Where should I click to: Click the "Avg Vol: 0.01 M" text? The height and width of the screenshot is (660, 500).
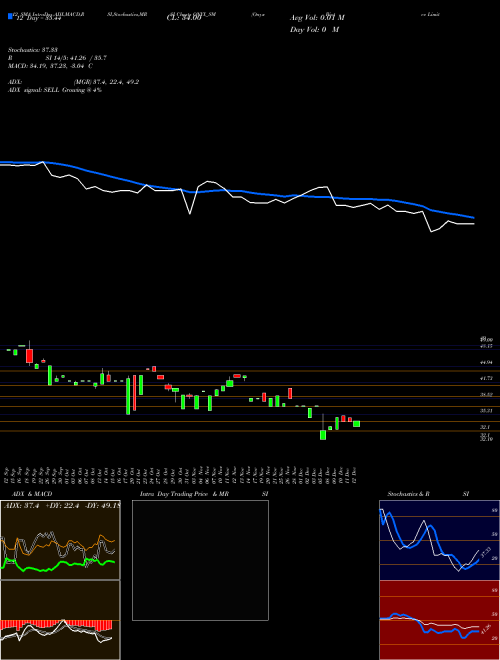[317, 18]
